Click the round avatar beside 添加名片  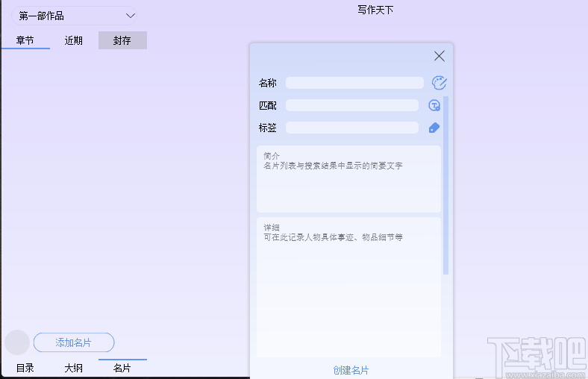pos(17,342)
